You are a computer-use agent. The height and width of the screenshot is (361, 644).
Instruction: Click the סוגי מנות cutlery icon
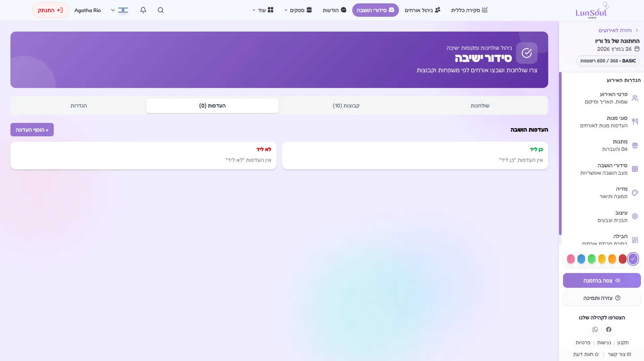click(x=635, y=122)
